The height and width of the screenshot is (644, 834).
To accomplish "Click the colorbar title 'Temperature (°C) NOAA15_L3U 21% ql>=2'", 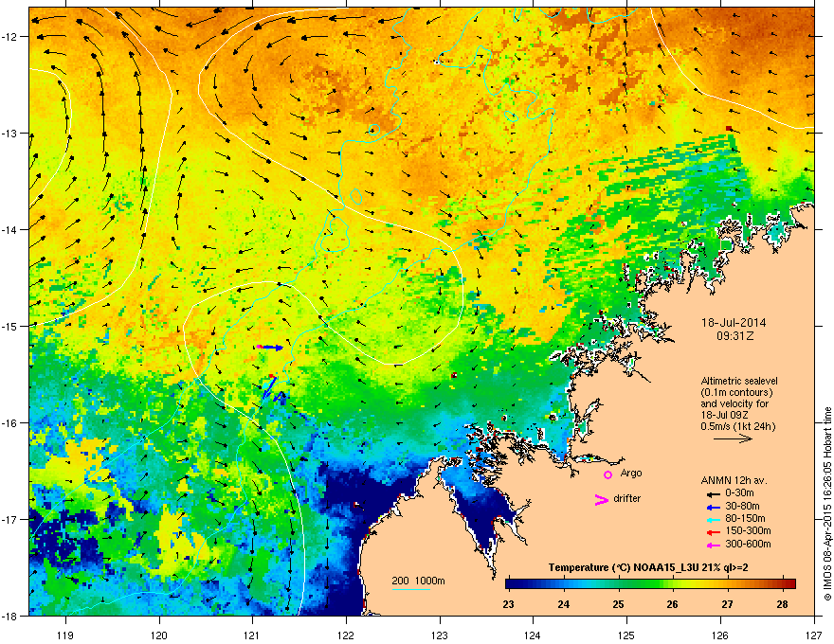I will (x=648, y=567).
